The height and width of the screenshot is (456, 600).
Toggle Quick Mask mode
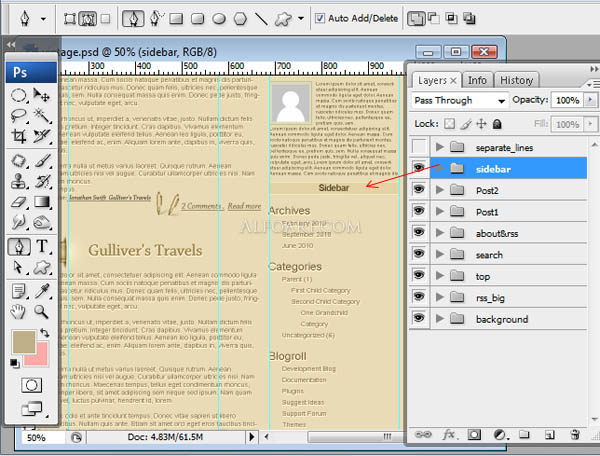tap(31, 385)
